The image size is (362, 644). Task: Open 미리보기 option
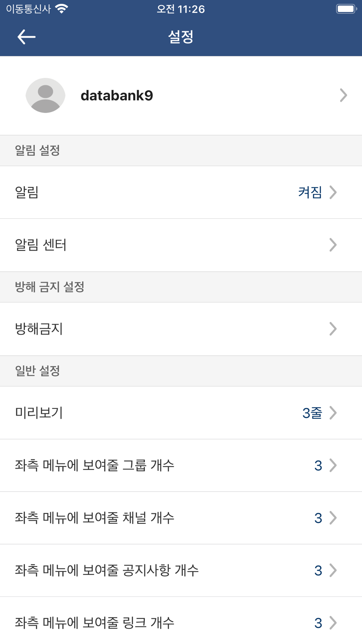pyautogui.click(x=181, y=413)
